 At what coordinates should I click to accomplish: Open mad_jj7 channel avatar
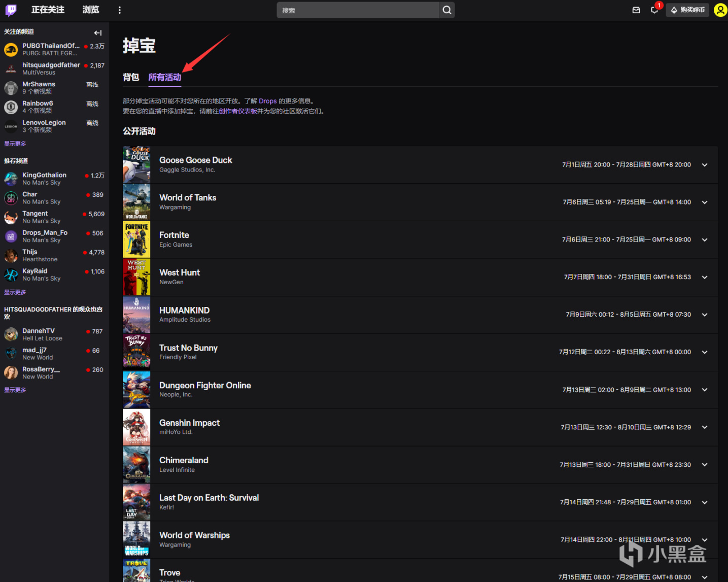pos(11,354)
